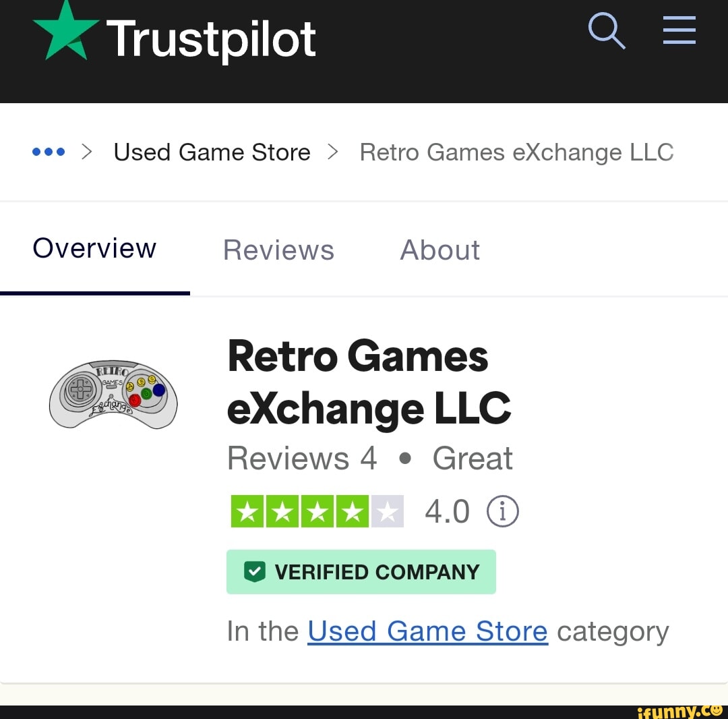Image resolution: width=728 pixels, height=719 pixels.
Task: Click the first green rating star
Action: (x=248, y=511)
